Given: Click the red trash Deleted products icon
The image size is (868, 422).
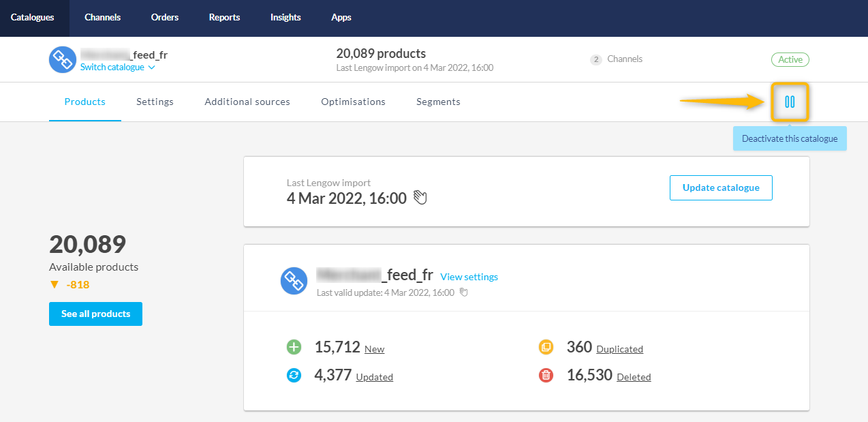Looking at the screenshot, I should click(x=546, y=375).
